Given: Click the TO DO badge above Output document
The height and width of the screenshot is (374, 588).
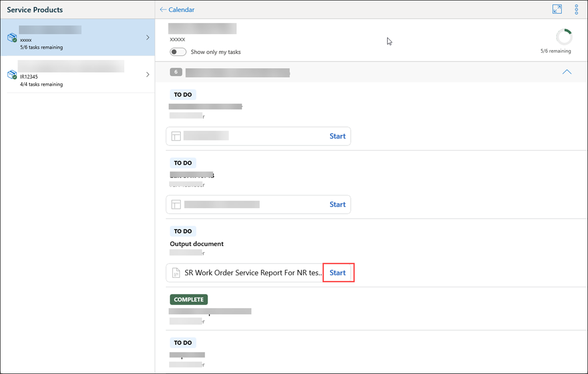Looking at the screenshot, I should pyautogui.click(x=183, y=231).
